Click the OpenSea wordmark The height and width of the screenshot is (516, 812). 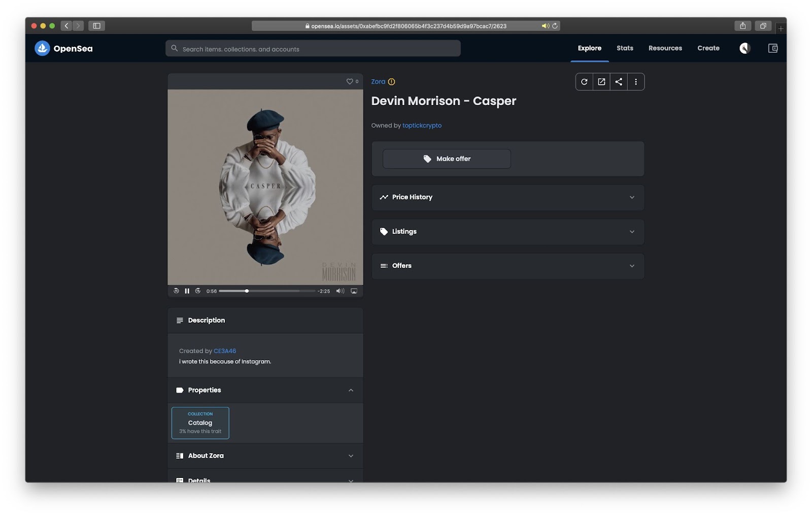(x=73, y=49)
